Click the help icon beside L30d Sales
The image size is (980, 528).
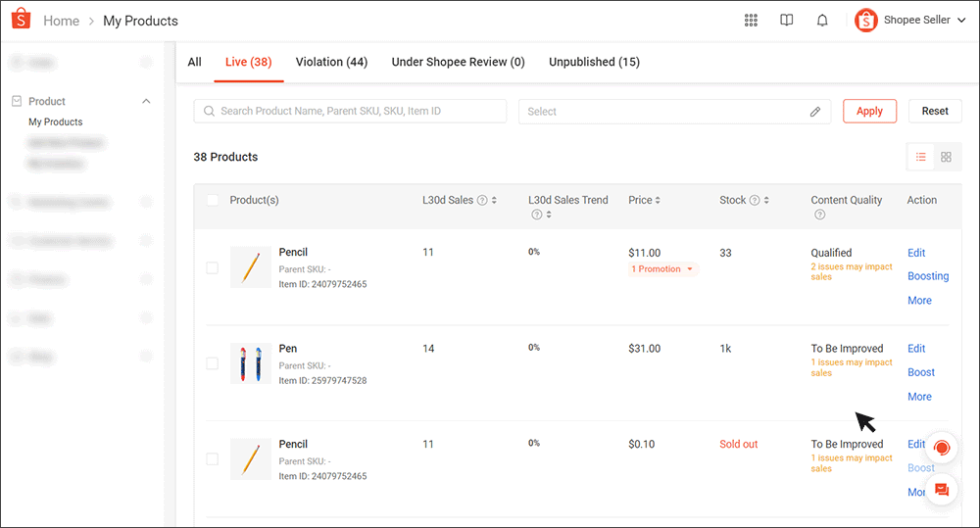pyautogui.click(x=482, y=201)
